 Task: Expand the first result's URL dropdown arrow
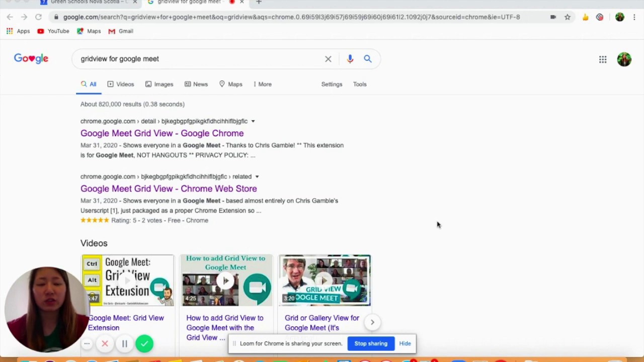pos(253,121)
